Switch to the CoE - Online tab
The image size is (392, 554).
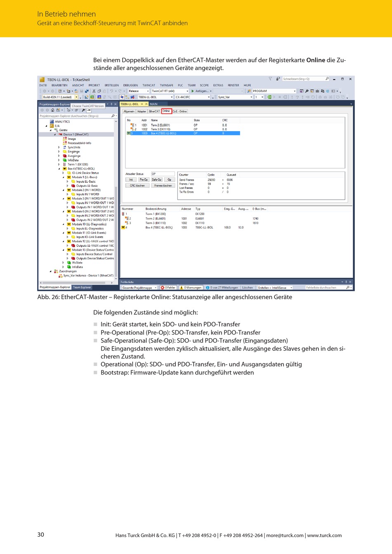point(180,111)
